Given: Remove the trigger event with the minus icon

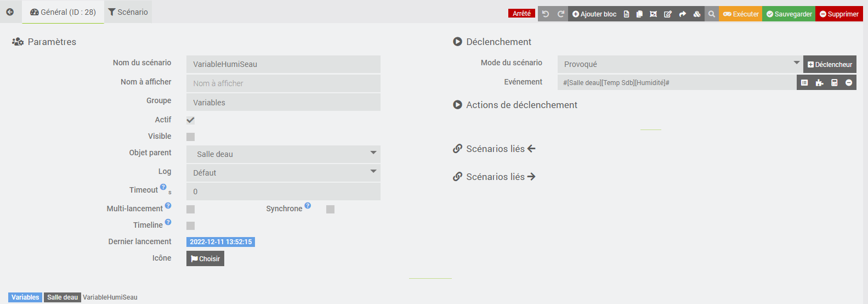Looking at the screenshot, I should point(849,83).
